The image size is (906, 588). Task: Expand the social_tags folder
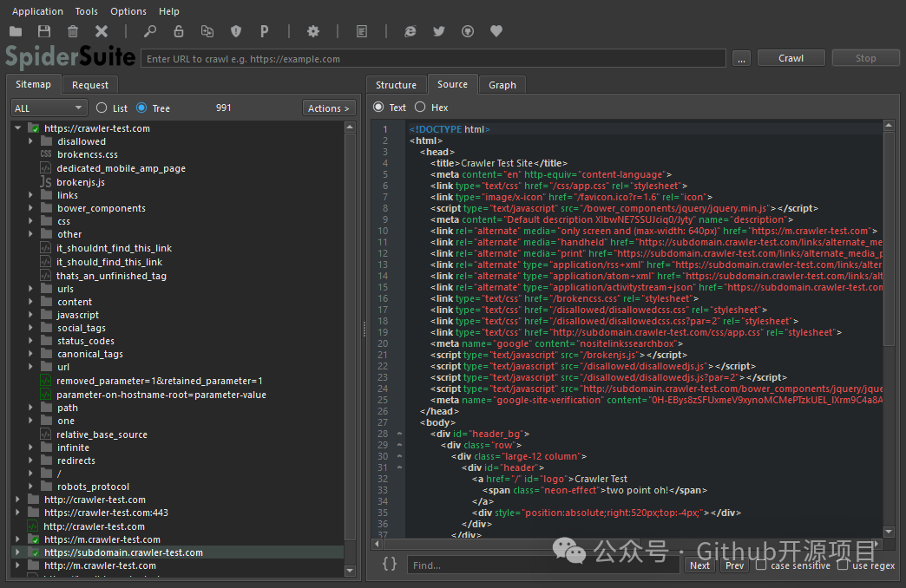(30, 328)
